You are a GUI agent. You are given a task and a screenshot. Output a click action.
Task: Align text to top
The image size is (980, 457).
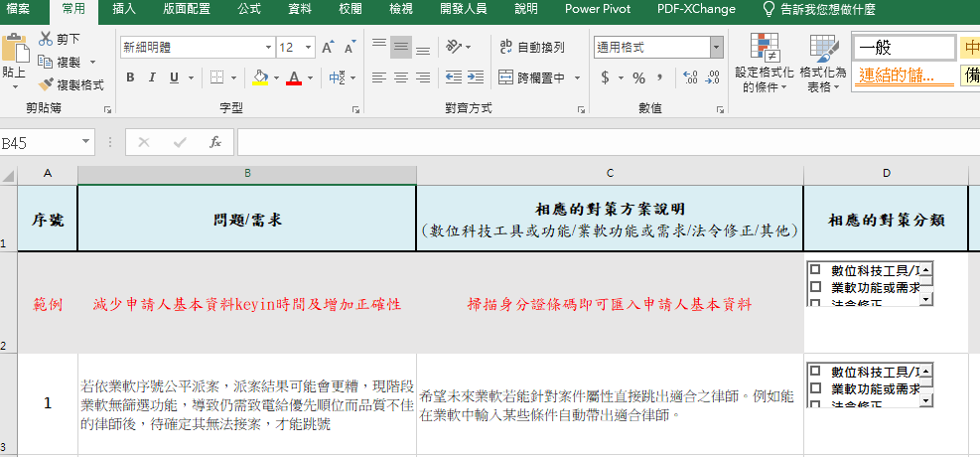(x=379, y=45)
